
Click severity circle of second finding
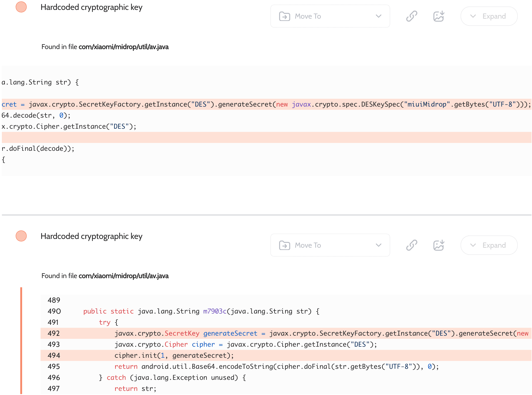click(21, 236)
